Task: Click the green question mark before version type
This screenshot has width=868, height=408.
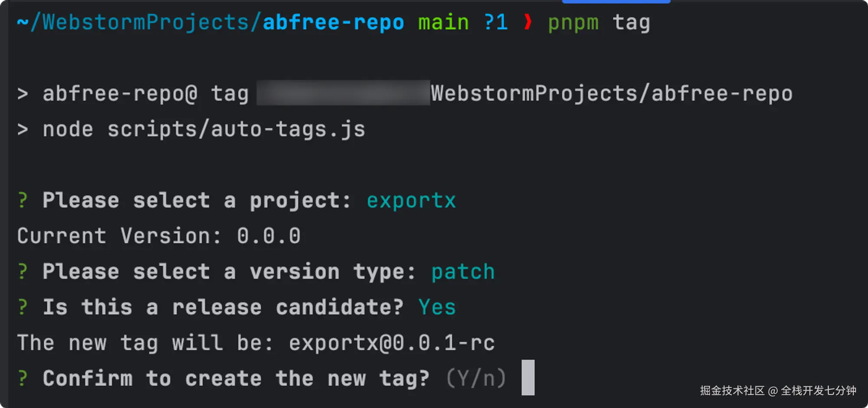Action: click(23, 272)
